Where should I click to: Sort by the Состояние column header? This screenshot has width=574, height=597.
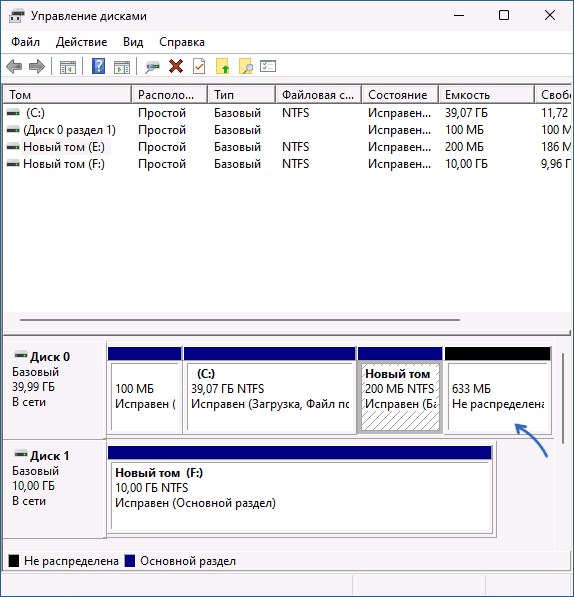tap(400, 94)
